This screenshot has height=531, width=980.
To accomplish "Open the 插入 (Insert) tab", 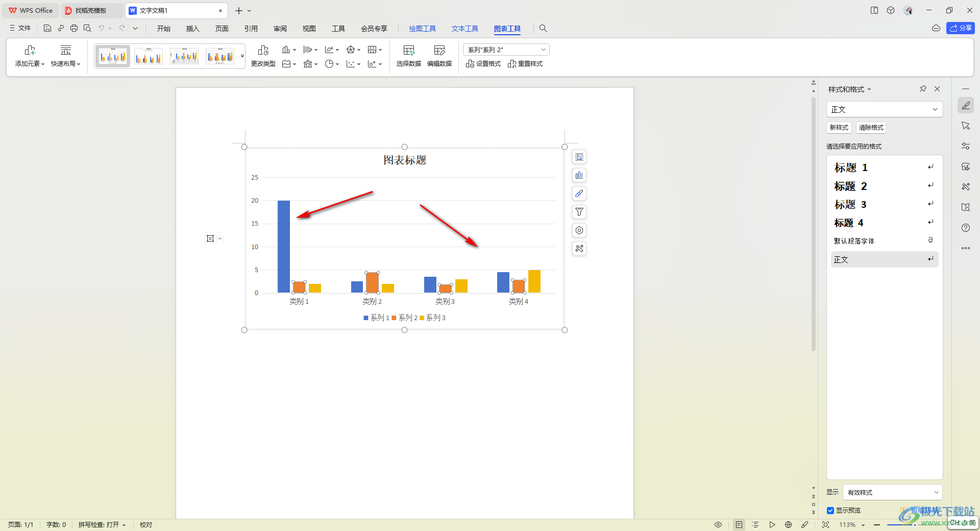I will coord(193,29).
